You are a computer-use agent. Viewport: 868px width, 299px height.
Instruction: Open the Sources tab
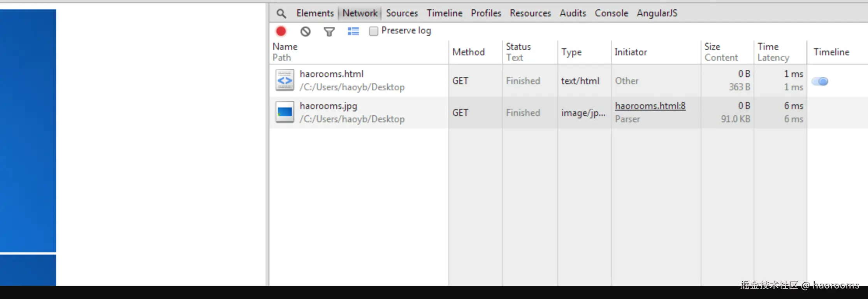coord(402,13)
